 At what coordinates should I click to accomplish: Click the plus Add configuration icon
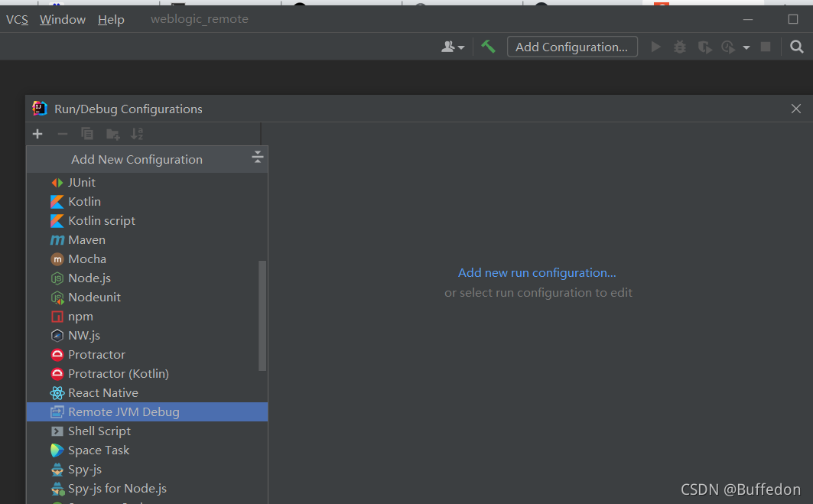[x=37, y=134]
